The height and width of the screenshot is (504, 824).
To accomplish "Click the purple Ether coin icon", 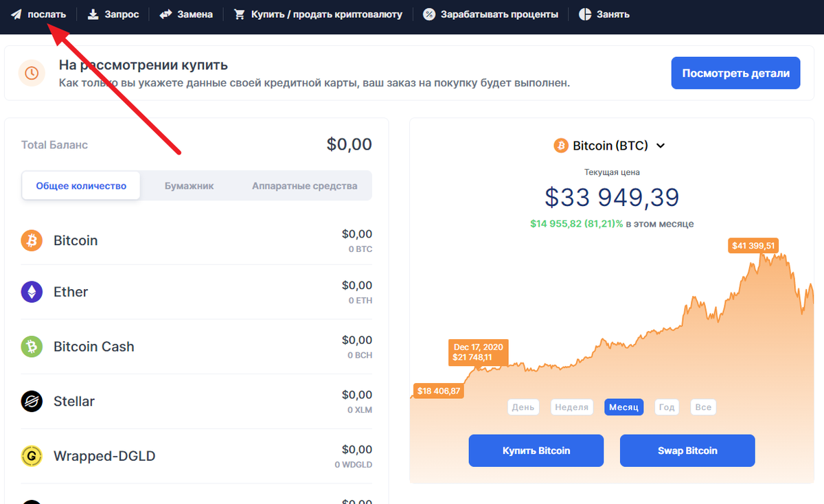I will pyautogui.click(x=32, y=292).
